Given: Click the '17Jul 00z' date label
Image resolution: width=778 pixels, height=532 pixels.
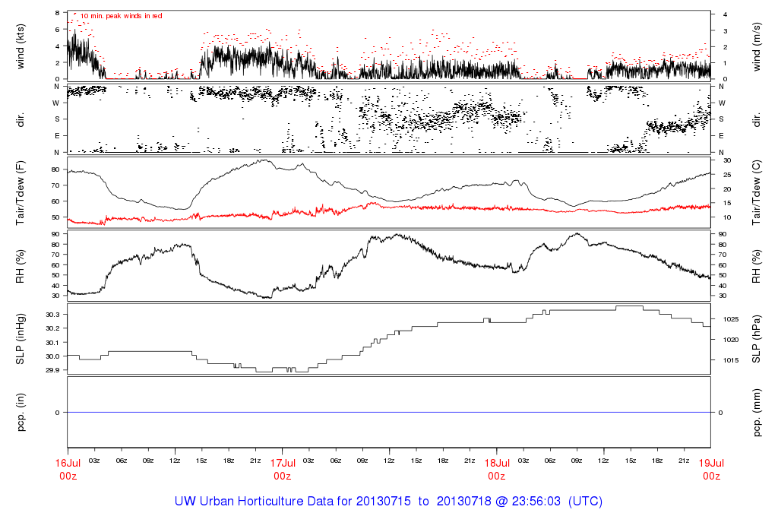Looking at the screenshot, I should [x=283, y=470].
